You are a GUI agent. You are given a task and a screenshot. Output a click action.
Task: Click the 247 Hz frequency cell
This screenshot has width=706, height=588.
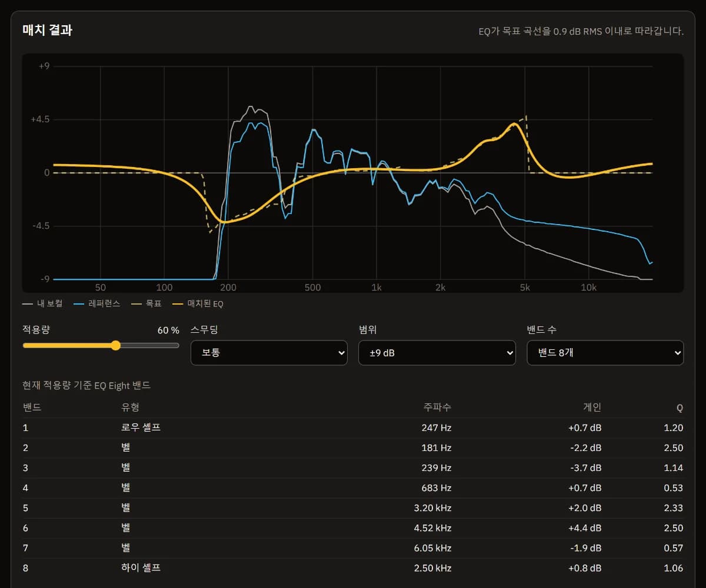pyautogui.click(x=437, y=428)
